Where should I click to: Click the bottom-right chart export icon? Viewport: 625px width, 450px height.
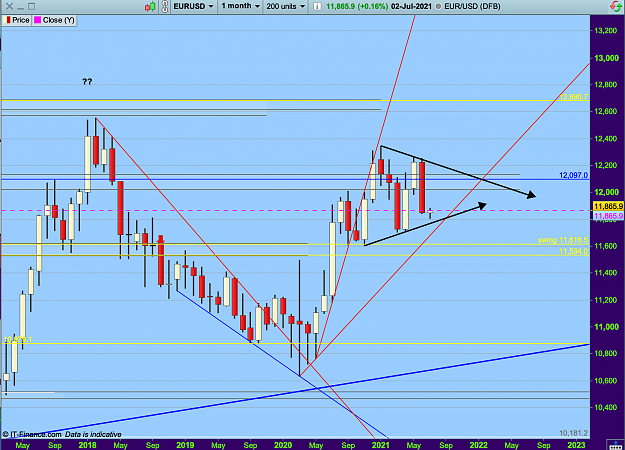(x=615, y=445)
